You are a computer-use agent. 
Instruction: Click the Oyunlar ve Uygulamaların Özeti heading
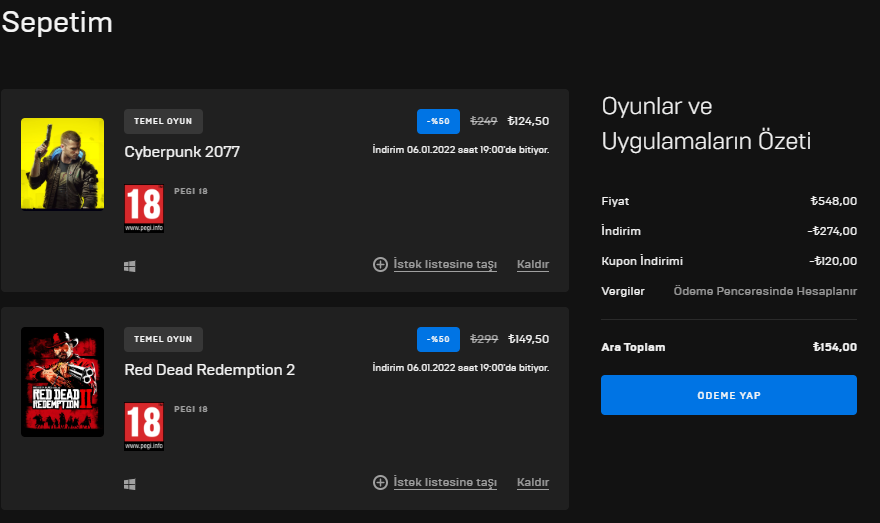(706, 123)
